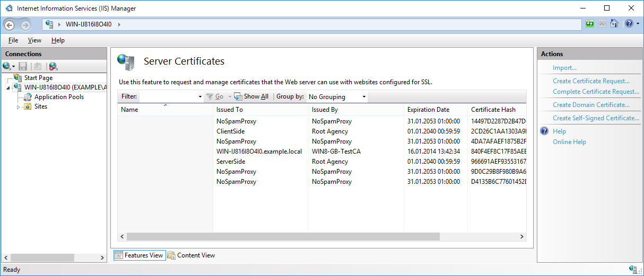Select the WIN-IJ816I8O4I0.example.local certificate

point(322,152)
